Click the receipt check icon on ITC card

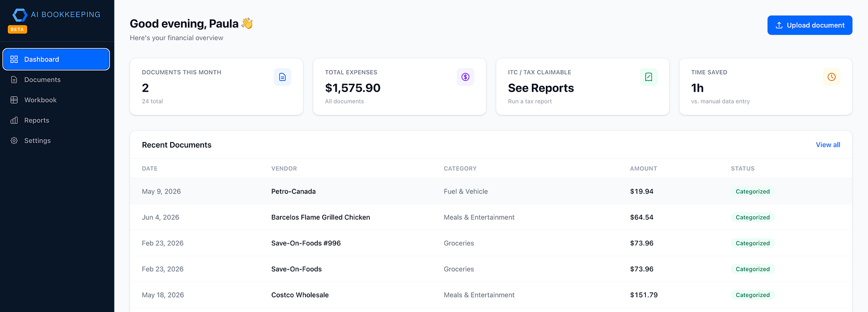coord(648,77)
